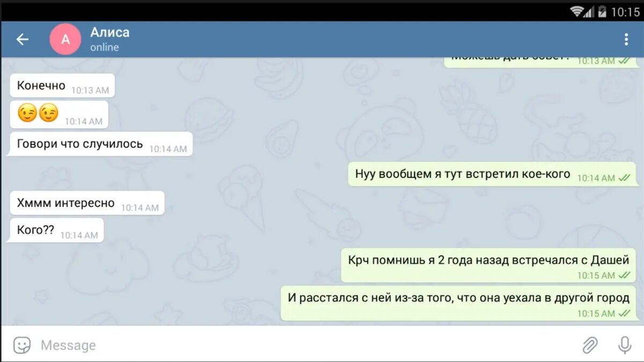Open the three-dot chat options menu
The height and width of the screenshot is (362, 644).
point(626,39)
